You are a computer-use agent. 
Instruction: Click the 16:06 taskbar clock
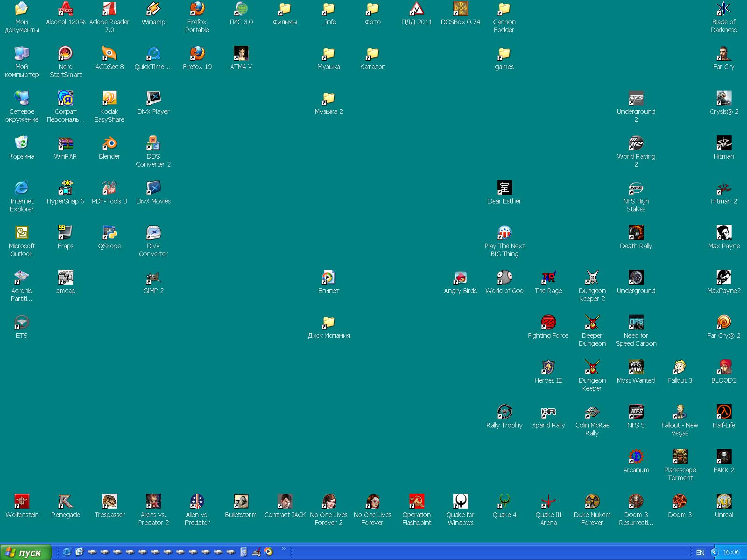(731, 553)
